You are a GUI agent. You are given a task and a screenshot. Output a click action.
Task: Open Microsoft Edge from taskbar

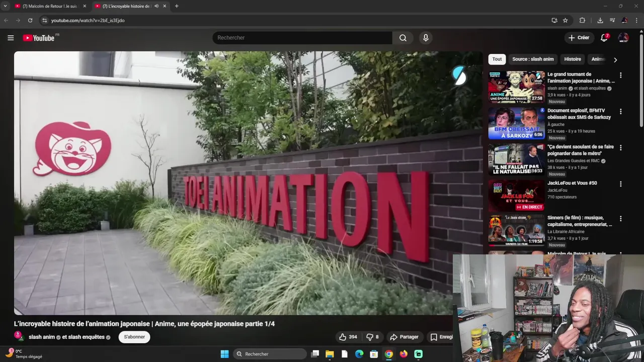359,354
